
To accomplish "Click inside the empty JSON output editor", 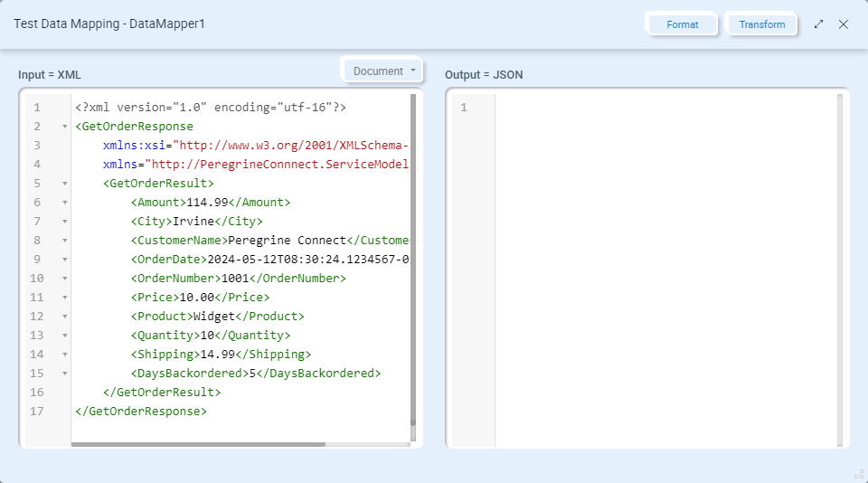I will tap(666, 270).
